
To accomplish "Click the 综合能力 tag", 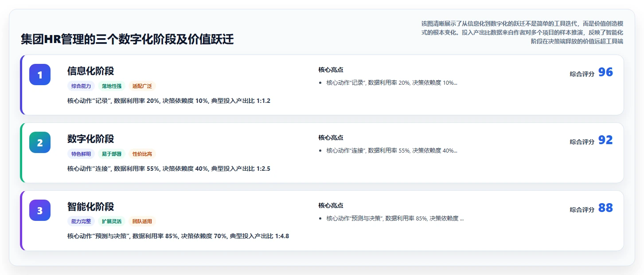I will (x=81, y=86).
